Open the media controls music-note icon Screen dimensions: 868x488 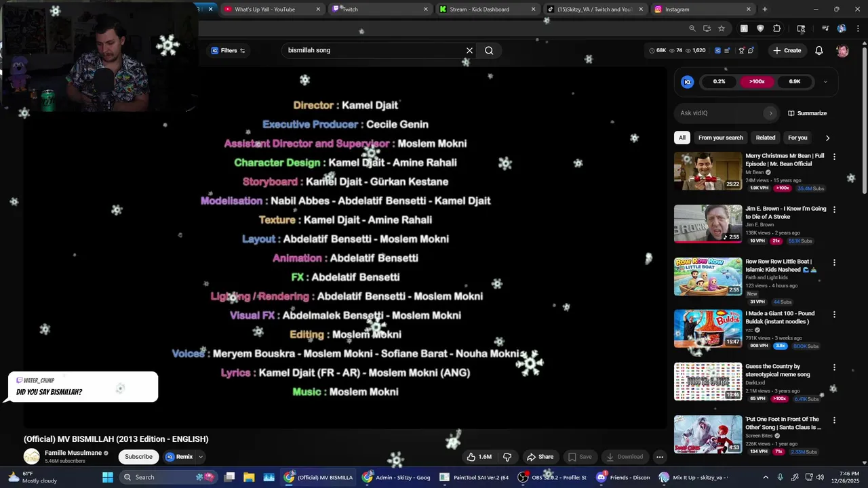tap(825, 28)
